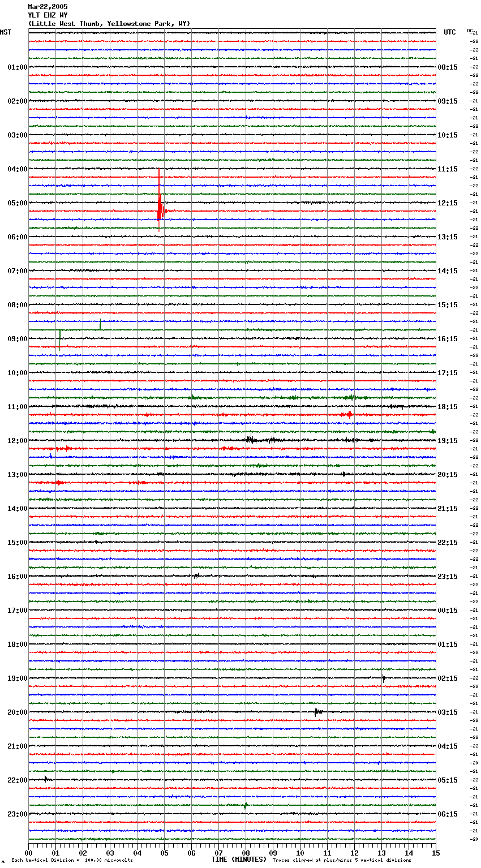Viewport: 481px width, 868px height.
Task: Click the 19:15 UTC time label
Action: pyautogui.click(x=448, y=441)
